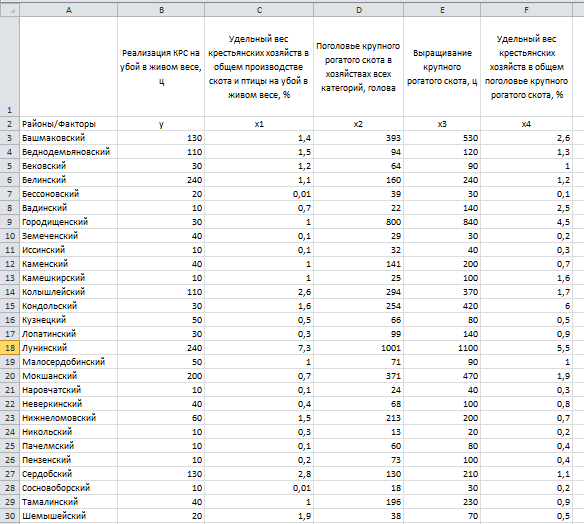
Task: Click value 196 in Тамалинский row
Action: [358, 502]
